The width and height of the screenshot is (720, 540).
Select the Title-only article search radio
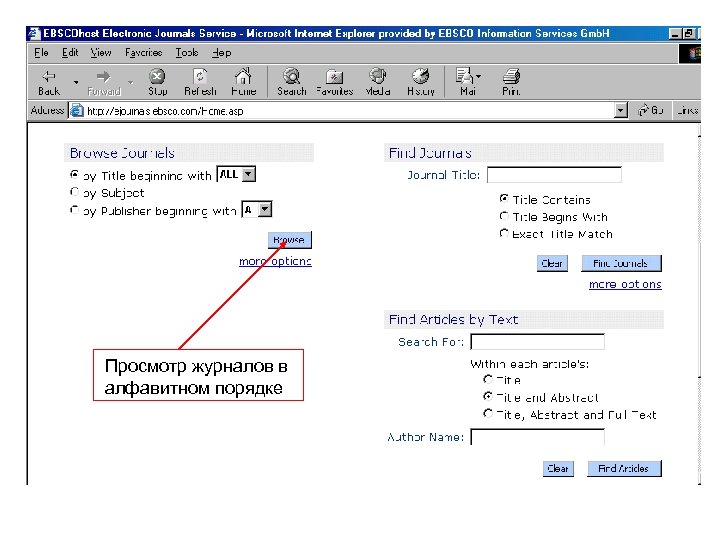pyautogui.click(x=488, y=379)
